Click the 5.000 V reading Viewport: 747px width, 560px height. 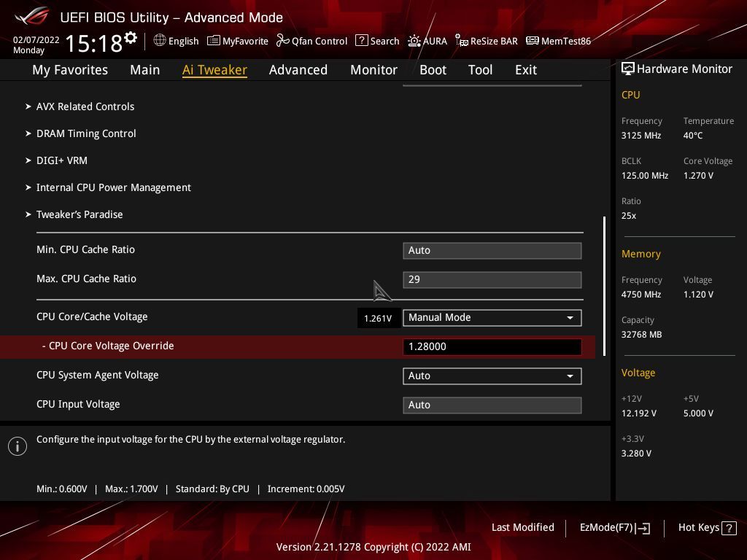(698, 413)
